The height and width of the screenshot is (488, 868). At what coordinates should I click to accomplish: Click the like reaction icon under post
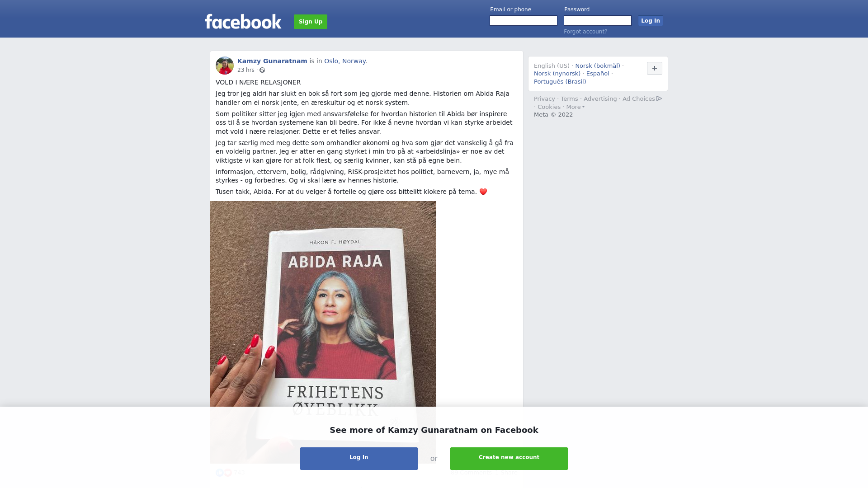[220, 473]
